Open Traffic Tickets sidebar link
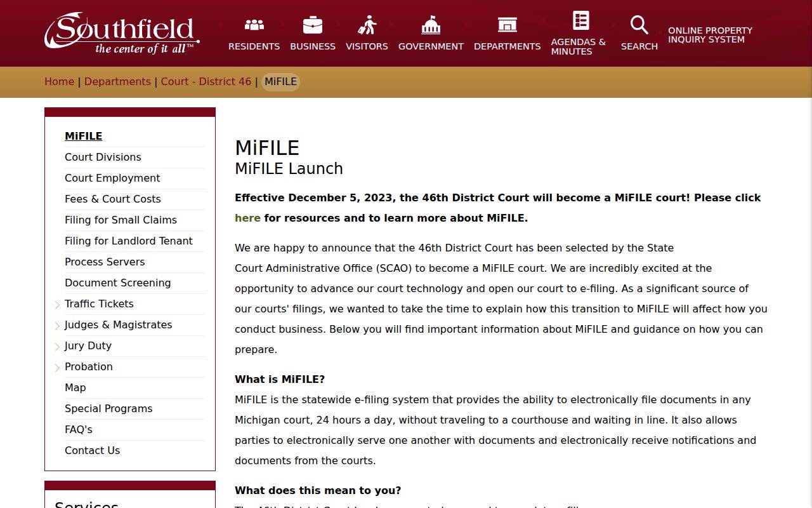The width and height of the screenshot is (812, 508). tap(99, 304)
